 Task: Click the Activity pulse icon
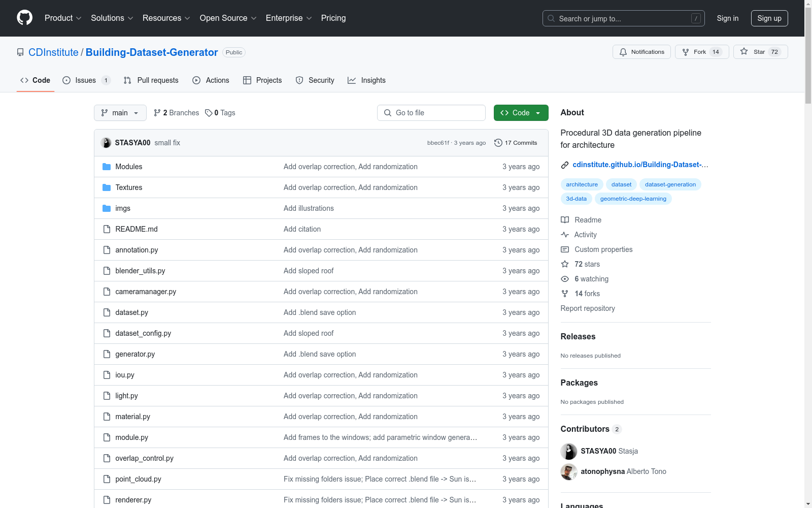[x=565, y=235]
